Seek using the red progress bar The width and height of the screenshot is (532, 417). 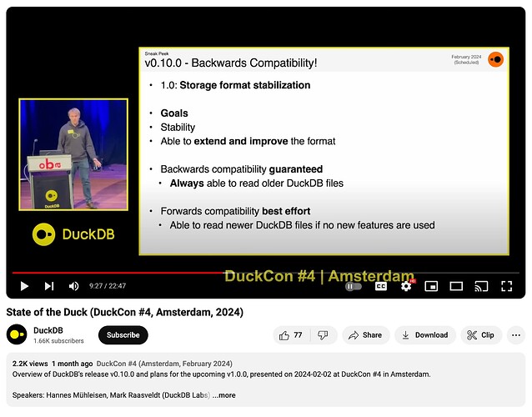point(125,273)
